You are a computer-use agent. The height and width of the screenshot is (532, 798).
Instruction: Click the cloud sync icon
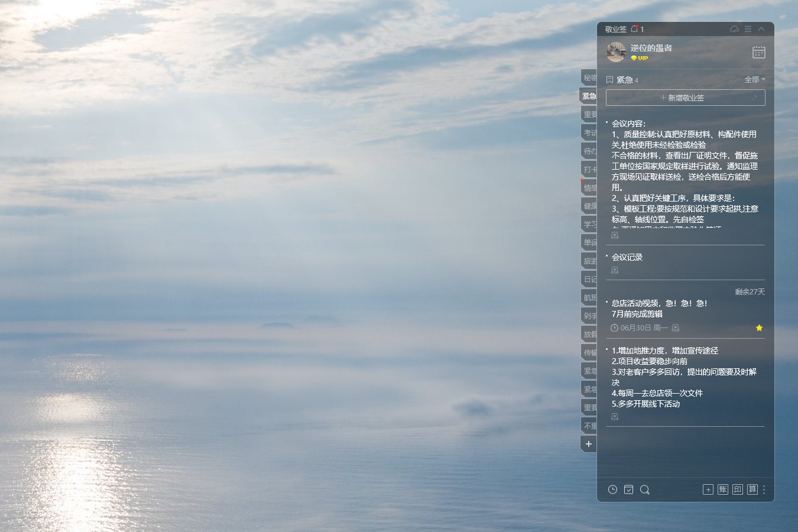[x=734, y=29]
